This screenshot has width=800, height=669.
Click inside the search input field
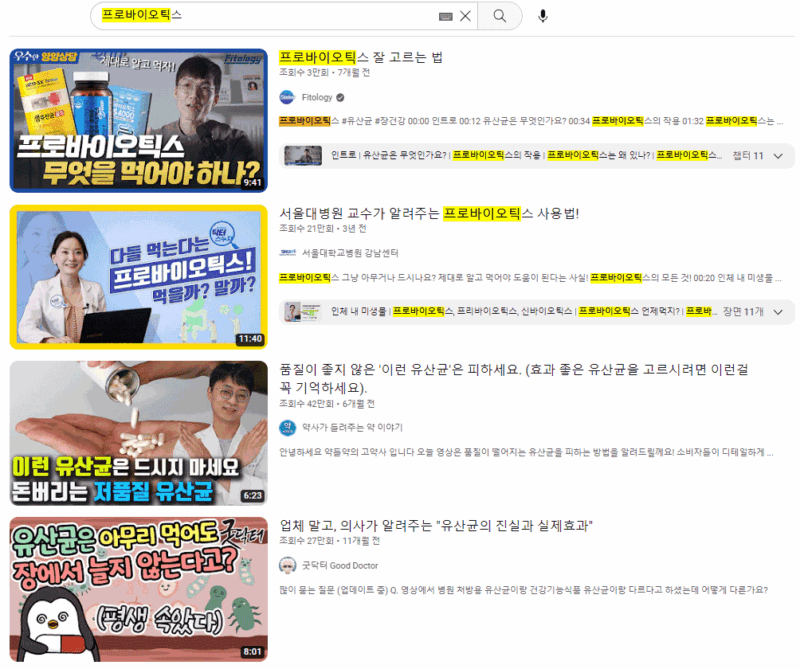pyautogui.click(x=250, y=15)
